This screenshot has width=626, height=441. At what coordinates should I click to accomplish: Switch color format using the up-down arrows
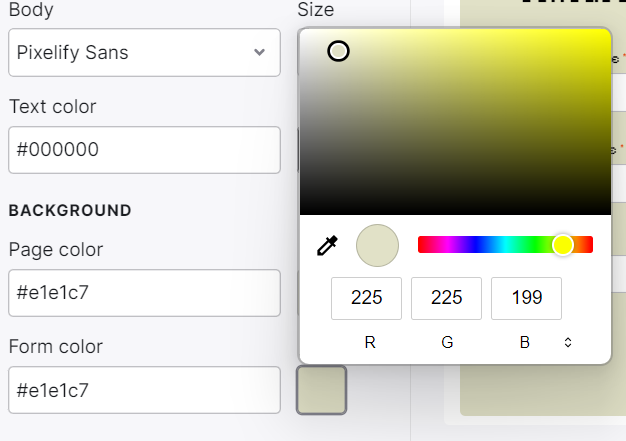(568, 342)
